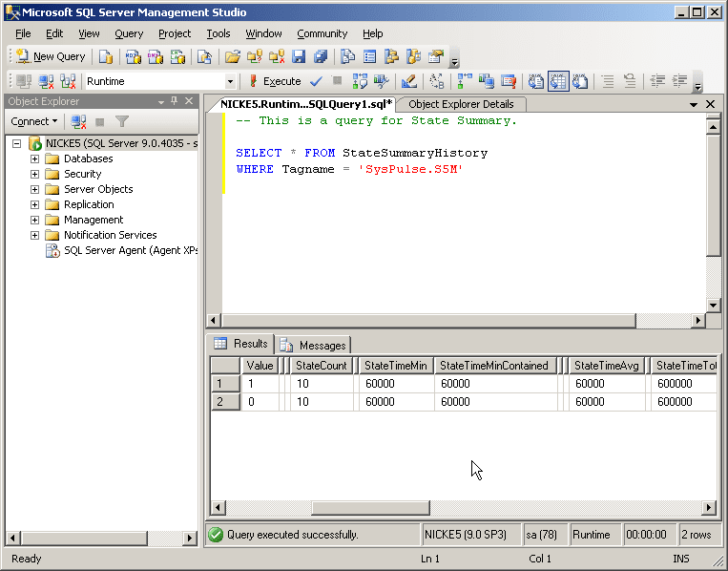Open the Registered Servers window icon

coord(347,56)
